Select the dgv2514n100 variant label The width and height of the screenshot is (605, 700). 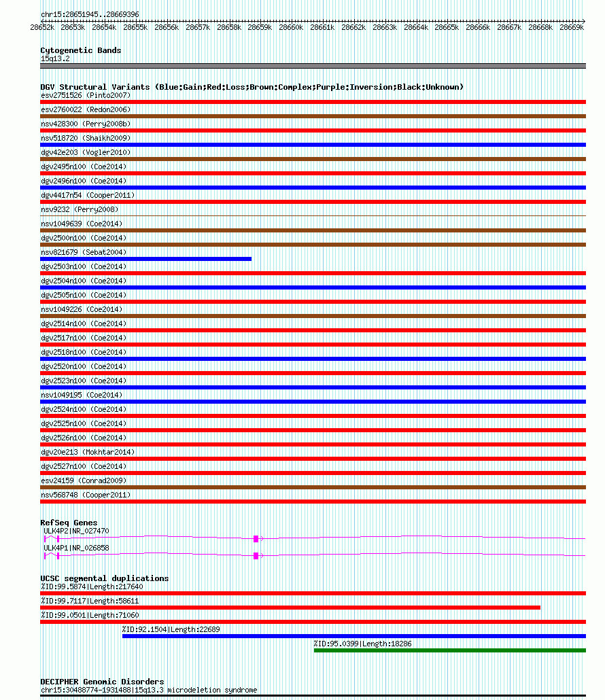(x=84, y=323)
